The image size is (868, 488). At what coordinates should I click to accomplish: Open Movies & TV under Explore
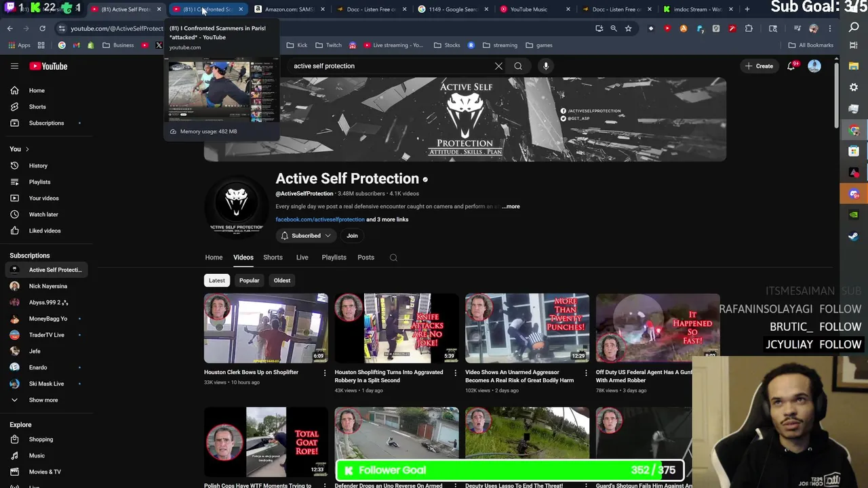[45, 472]
